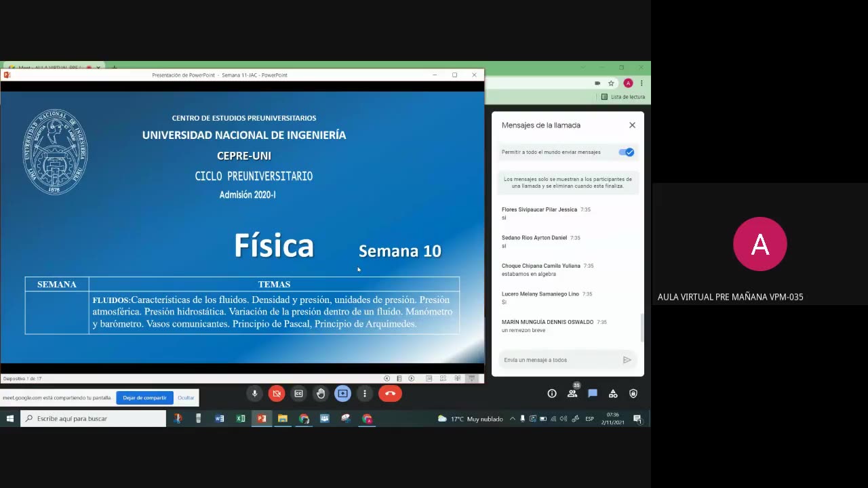Viewport: 868px width, 488px height.
Task: Open Chrome camera permission icon
Action: click(x=597, y=83)
